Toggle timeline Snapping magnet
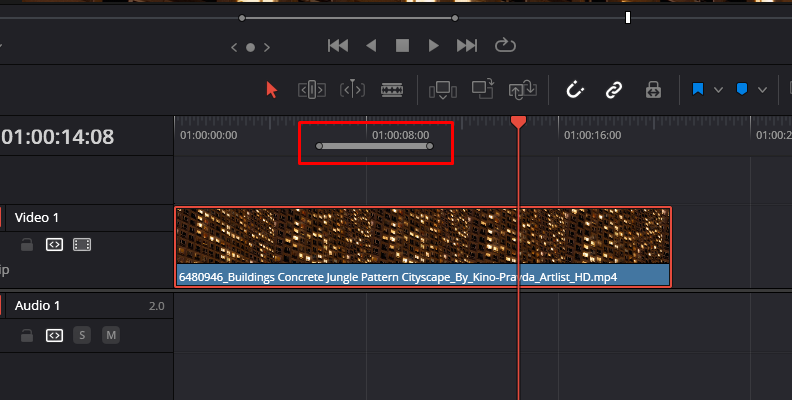 point(574,90)
